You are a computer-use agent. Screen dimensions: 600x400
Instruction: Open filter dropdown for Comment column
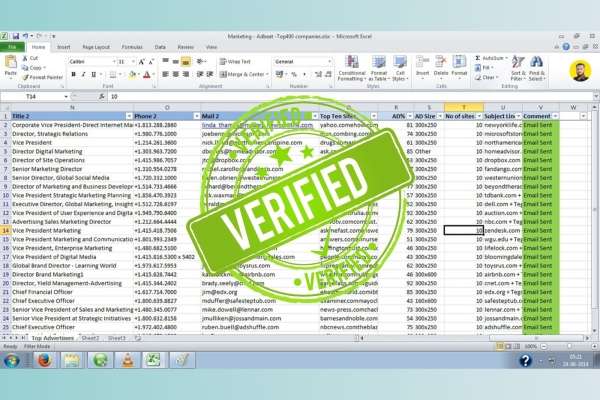pyautogui.click(x=555, y=116)
